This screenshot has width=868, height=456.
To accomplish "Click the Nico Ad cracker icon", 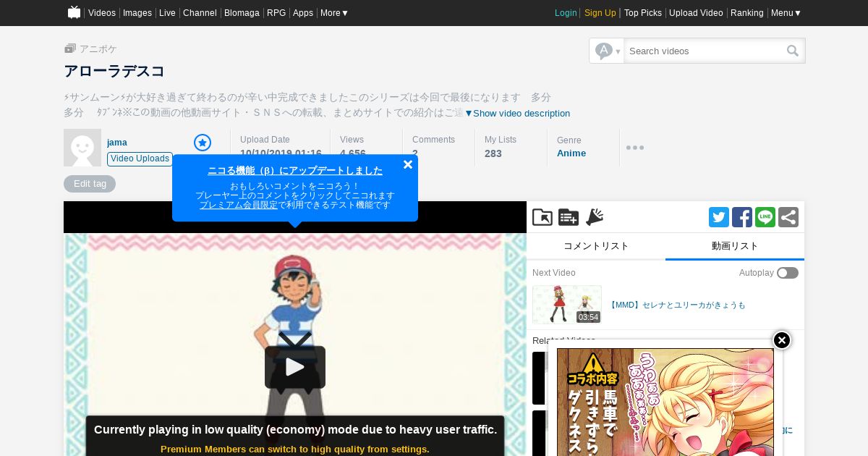I will click(595, 217).
